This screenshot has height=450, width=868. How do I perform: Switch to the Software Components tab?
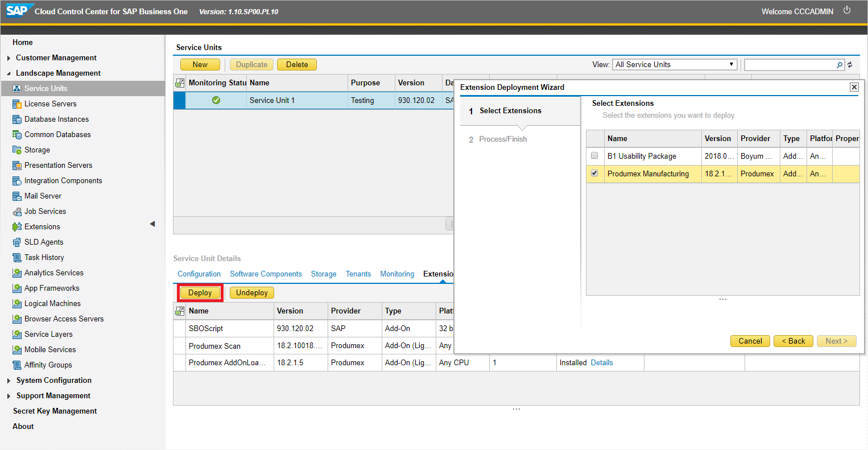pos(266,274)
